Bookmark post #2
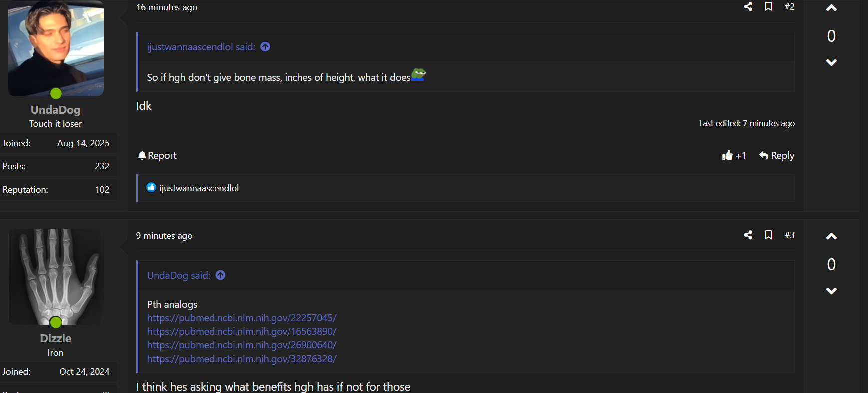Viewport: 868px width, 393px height. (x=768, y=6)
